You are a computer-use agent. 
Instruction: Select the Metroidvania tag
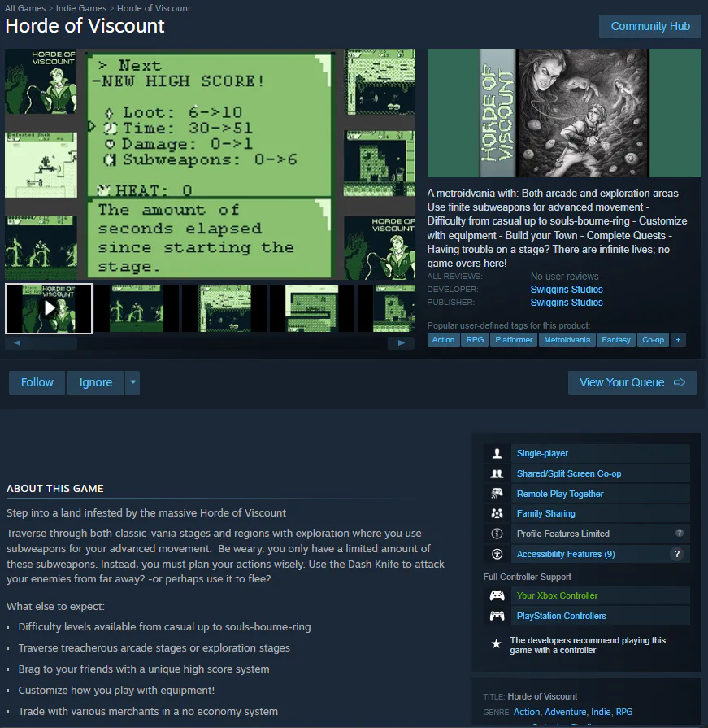(x=567, y=340)
